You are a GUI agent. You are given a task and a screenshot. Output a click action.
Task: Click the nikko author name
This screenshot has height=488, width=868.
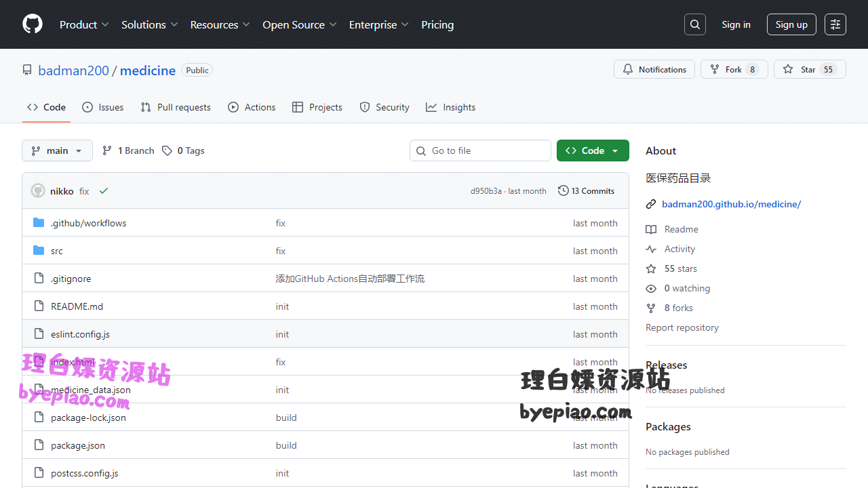[x=62, y=191]
